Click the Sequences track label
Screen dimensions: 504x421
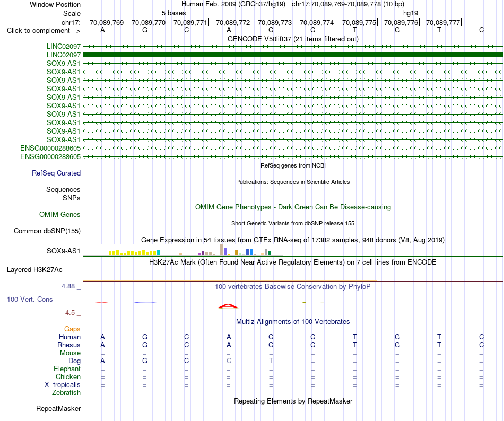point(63,189)
